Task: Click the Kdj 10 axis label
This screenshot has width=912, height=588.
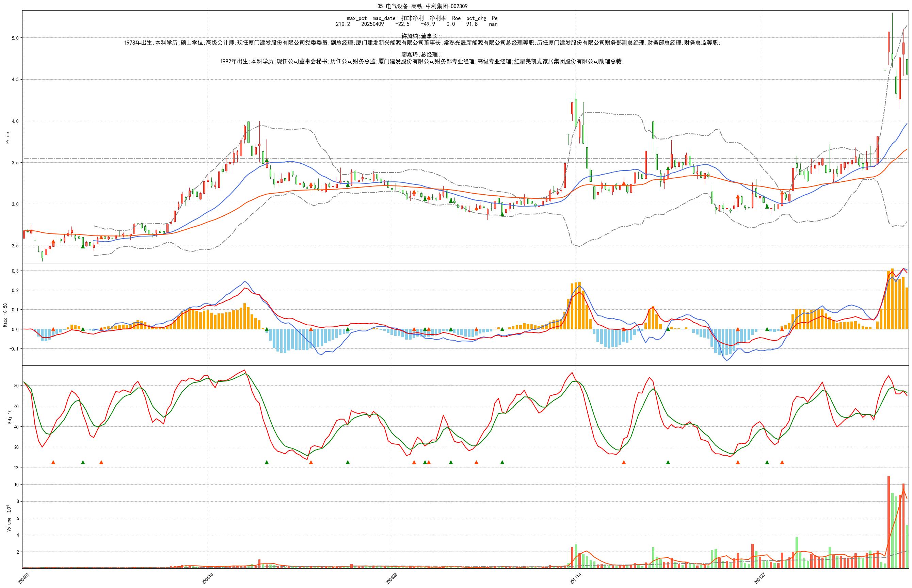Action: tap(10, 416)
